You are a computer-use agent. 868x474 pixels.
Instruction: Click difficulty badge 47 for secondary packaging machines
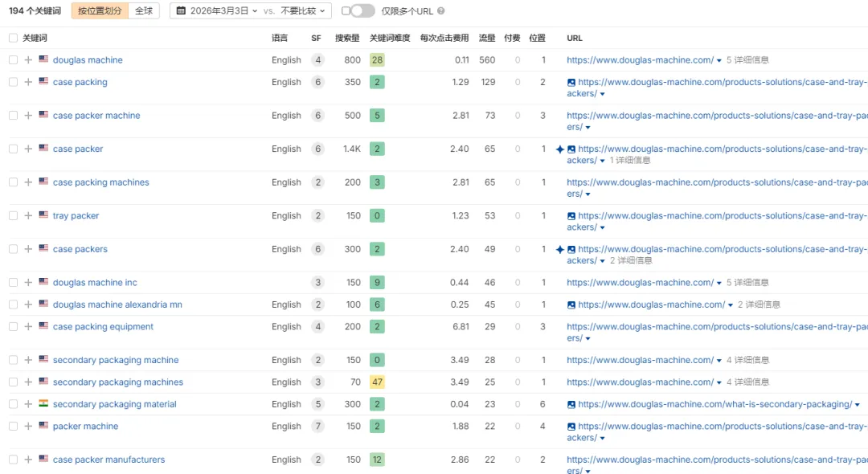377,382
